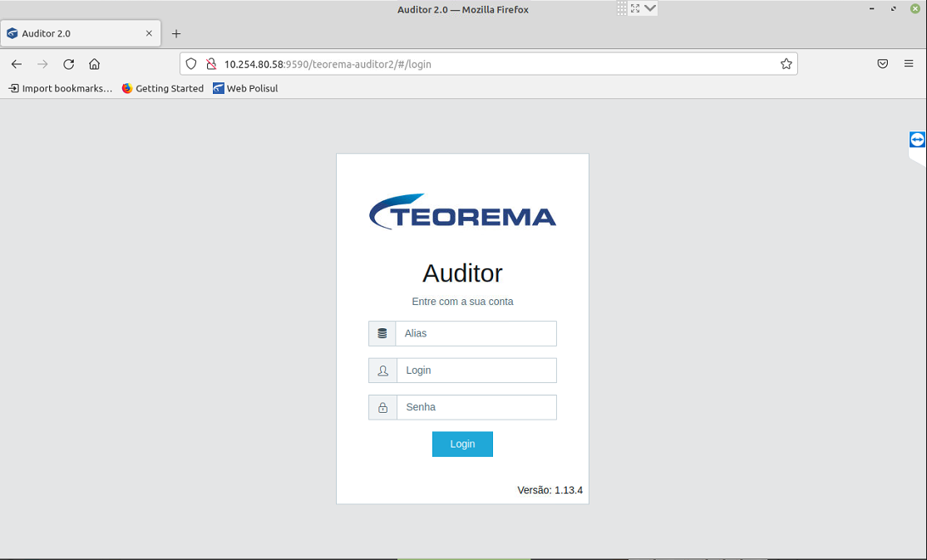Click the browser Back arrow
Screen dimensions: 927x560
tap(17, 64)
